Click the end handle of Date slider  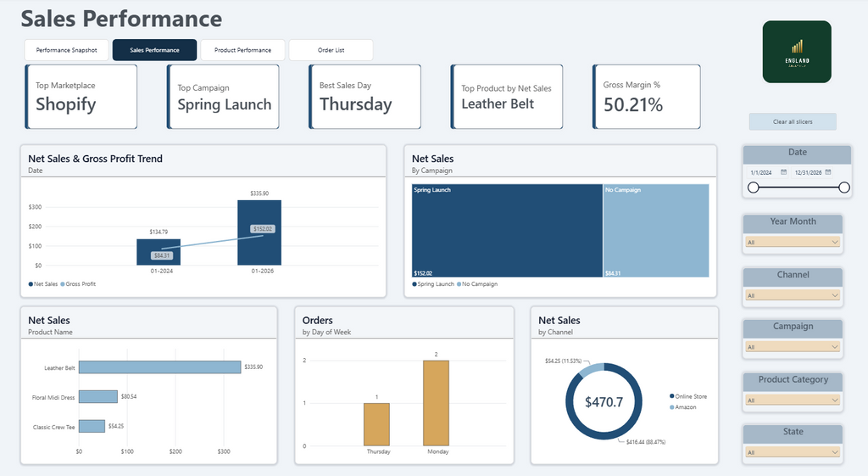click(x=843, y=188)
